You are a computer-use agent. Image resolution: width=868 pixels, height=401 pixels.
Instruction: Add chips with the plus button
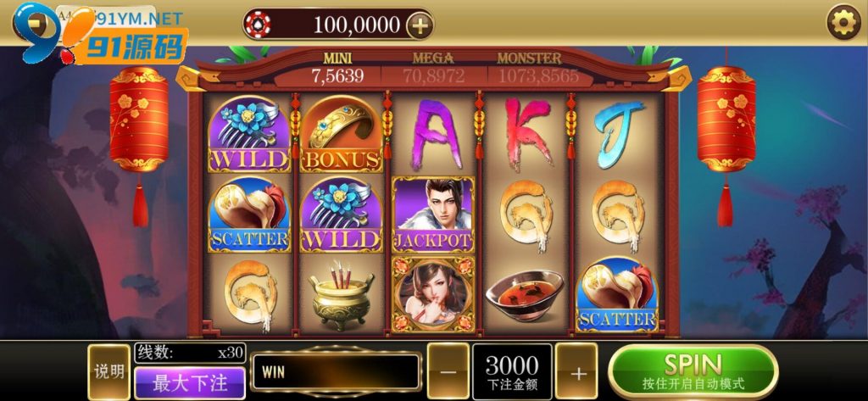click(x=420, y=25)
